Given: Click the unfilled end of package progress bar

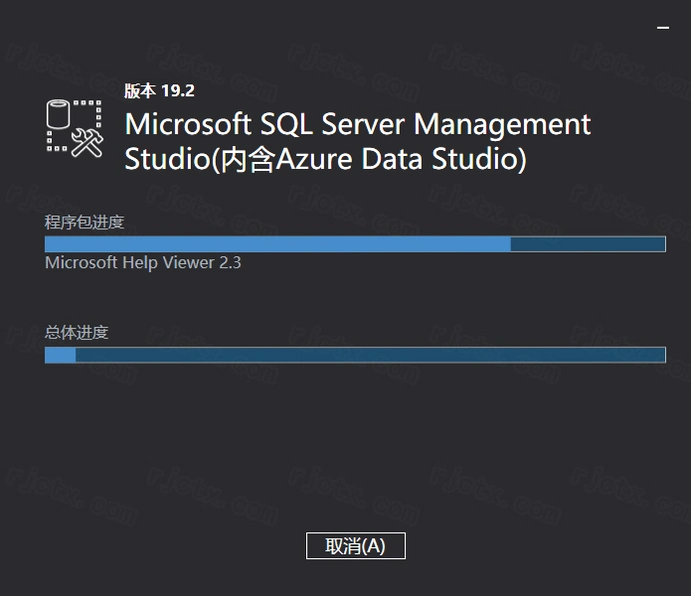Looking at the screenshot, I should (588, 244).
